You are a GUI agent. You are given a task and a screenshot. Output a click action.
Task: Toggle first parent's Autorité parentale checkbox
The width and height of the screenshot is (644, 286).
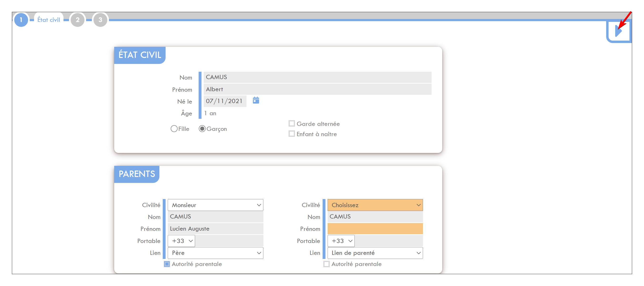tap(167, 264)
